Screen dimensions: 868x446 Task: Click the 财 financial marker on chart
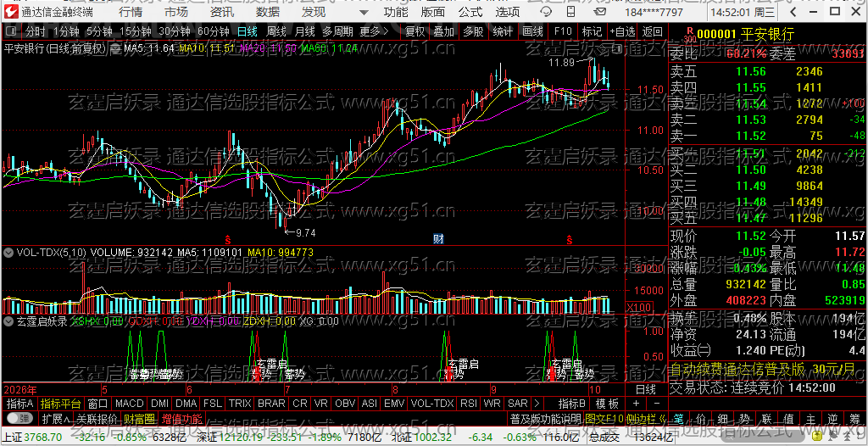point(438,239)
